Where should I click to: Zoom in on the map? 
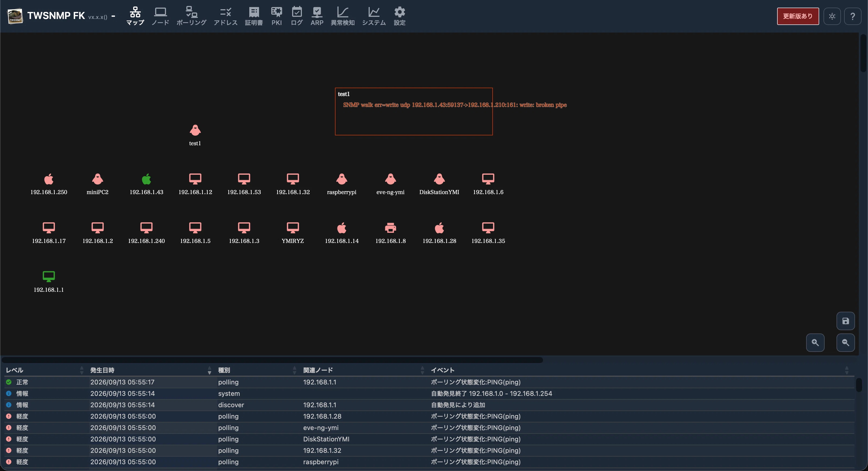coord(815,343)
